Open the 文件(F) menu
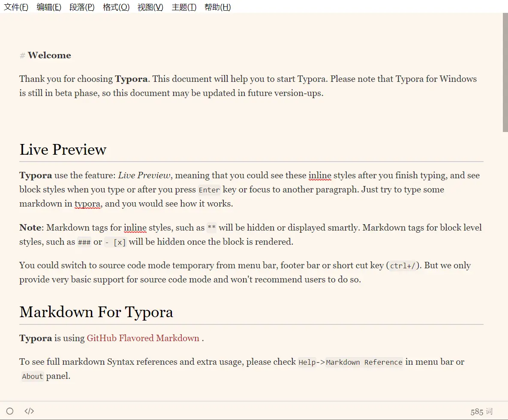The width and height of the screenshot is (508, 420). click(x=16, y=7)
